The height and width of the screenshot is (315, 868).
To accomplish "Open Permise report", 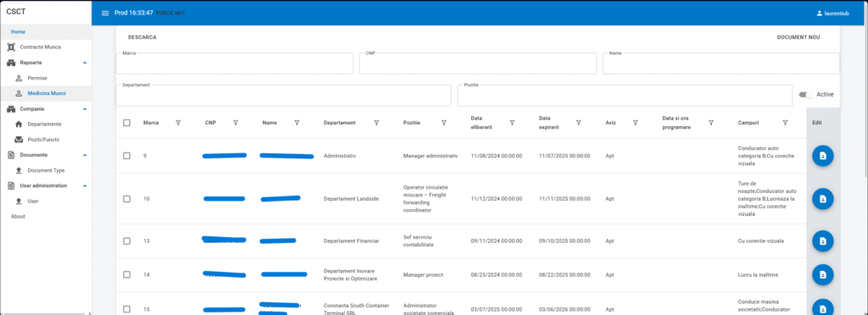I will 37,78.
